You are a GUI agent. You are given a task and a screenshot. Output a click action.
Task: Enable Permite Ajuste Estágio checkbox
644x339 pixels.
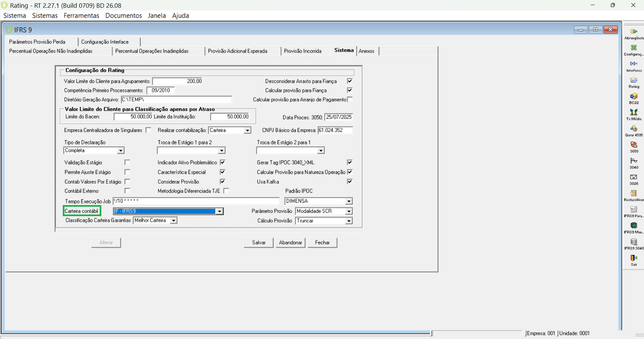127,172
